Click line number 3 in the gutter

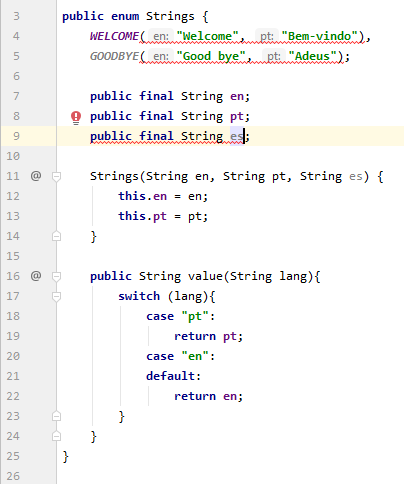[16, 16]
